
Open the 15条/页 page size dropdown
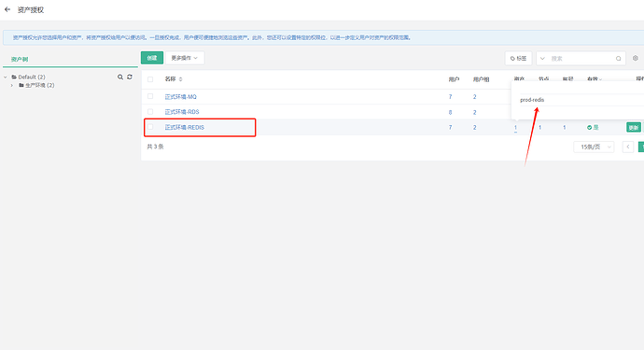(594, 147)
